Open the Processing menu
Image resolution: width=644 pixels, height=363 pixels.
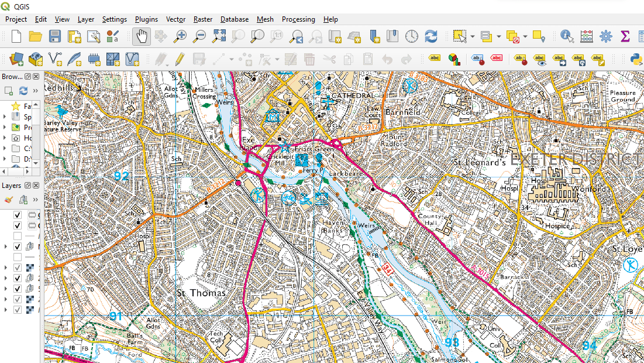(x=298, y=19)
